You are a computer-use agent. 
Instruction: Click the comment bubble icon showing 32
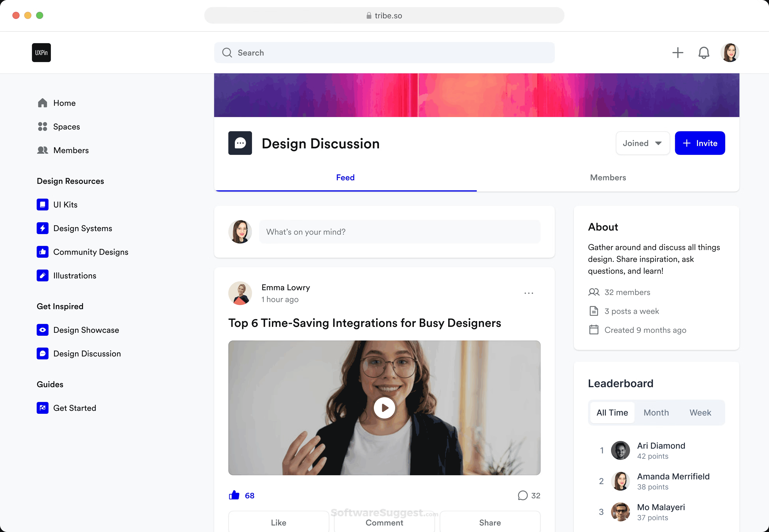tap(523, 496)
